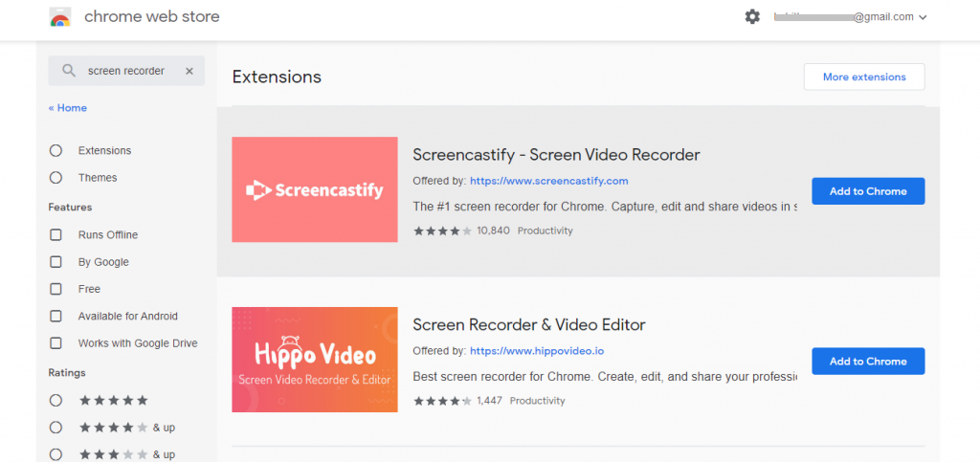Open the Hippo Video thumbnail image

click(x=314, y=360)
